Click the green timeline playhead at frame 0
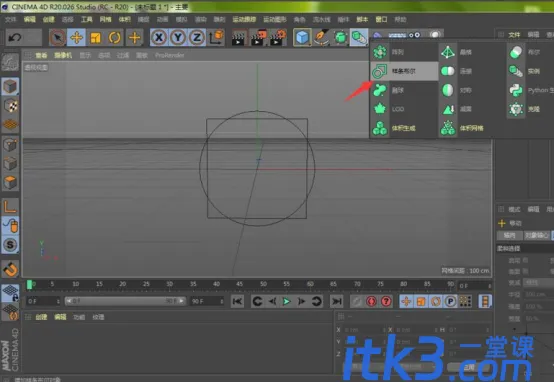 30,284
